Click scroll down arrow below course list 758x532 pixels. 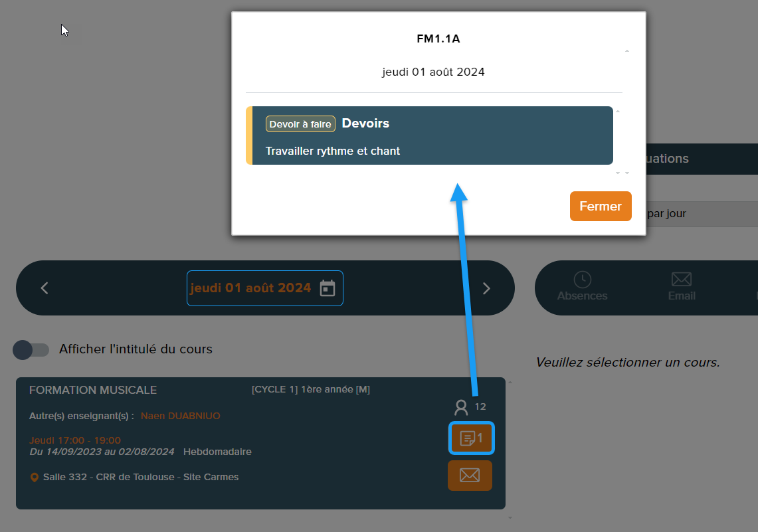click(510, 517)
